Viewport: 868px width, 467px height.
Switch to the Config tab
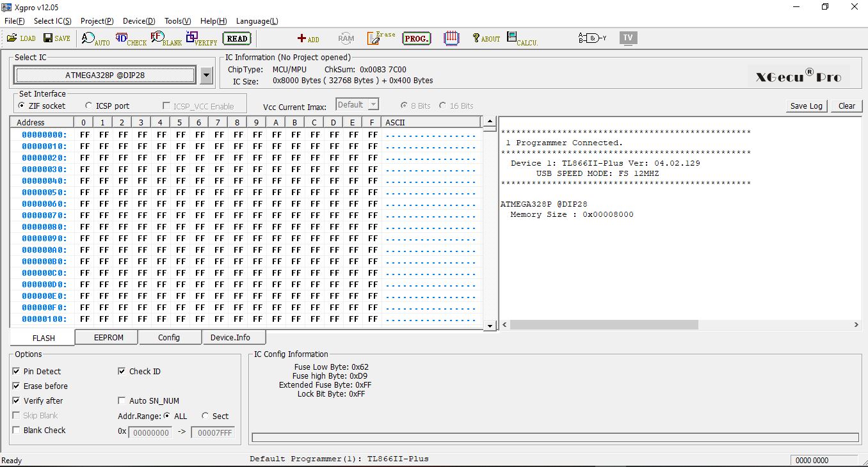coord(169,337)
